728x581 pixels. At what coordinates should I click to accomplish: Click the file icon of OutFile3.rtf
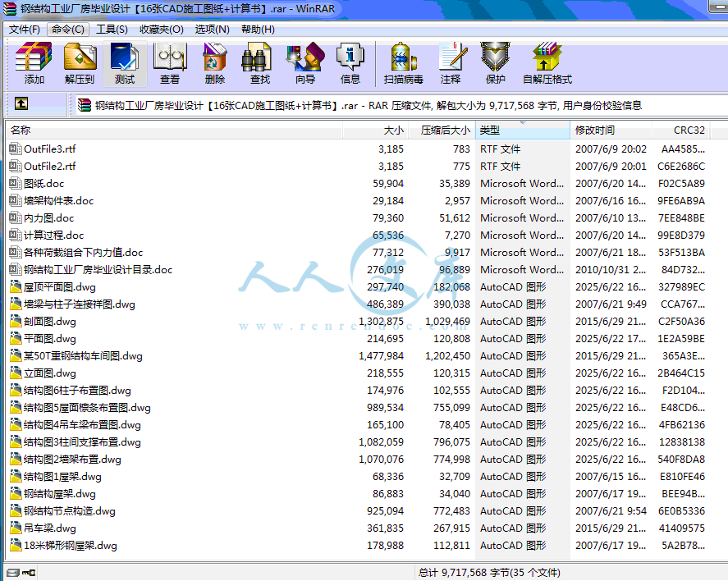point(16,149)
